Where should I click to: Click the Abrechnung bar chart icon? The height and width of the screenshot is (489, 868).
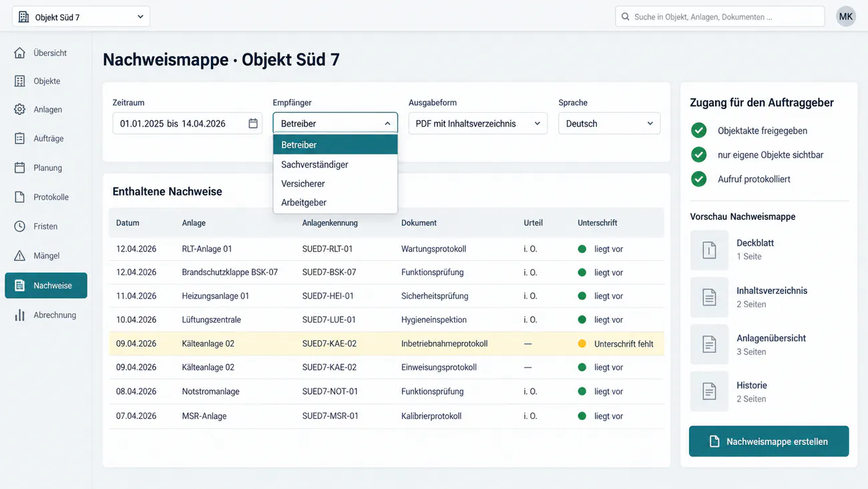tap(20, 315)
